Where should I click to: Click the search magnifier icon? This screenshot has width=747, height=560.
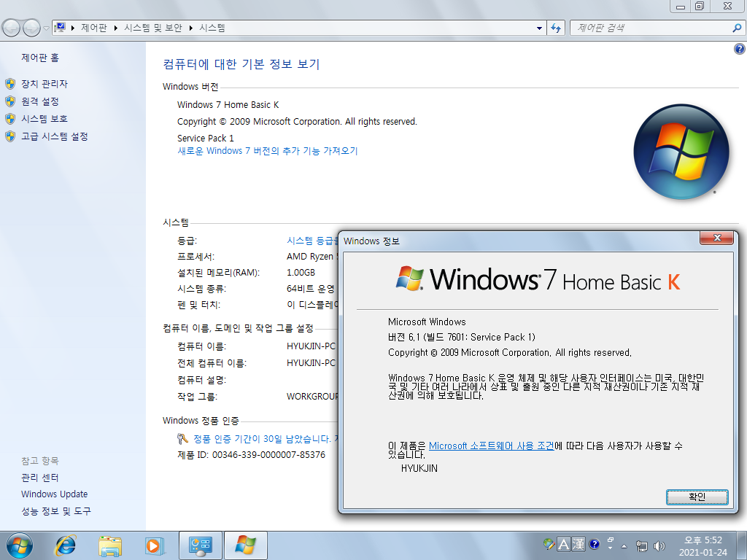[x=737, y=28]
